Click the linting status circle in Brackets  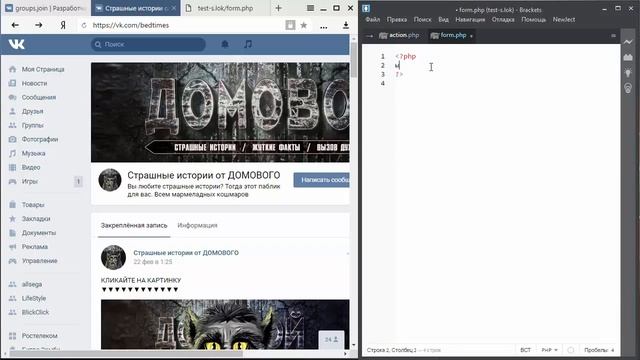click(571, 350)
